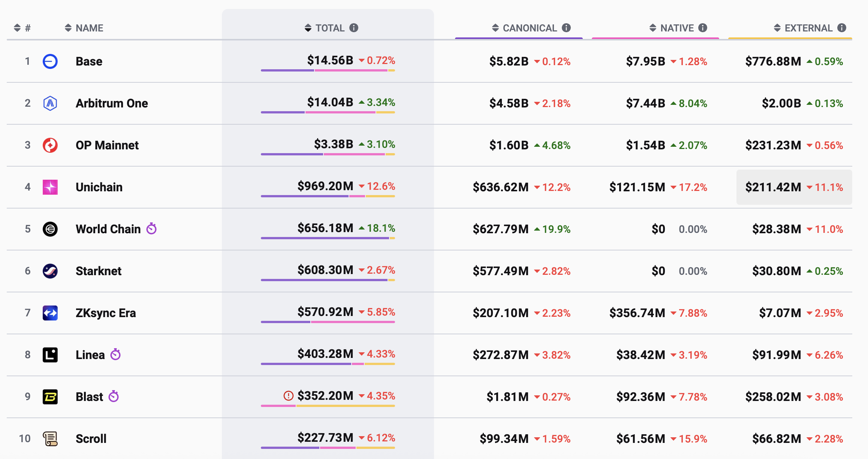Click the Unichain pink star icon
This screenshot has height=459, width=868.
[50, 187]
